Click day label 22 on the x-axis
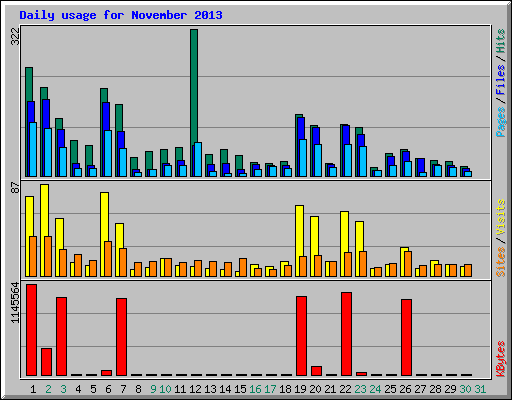Screen dimensions: 512x400 coord(345,389)
